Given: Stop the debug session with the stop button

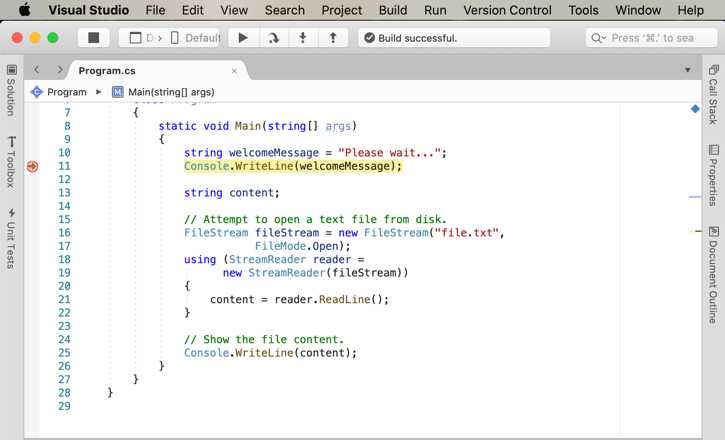Looking at the screenshot, I should click(93, 37).
